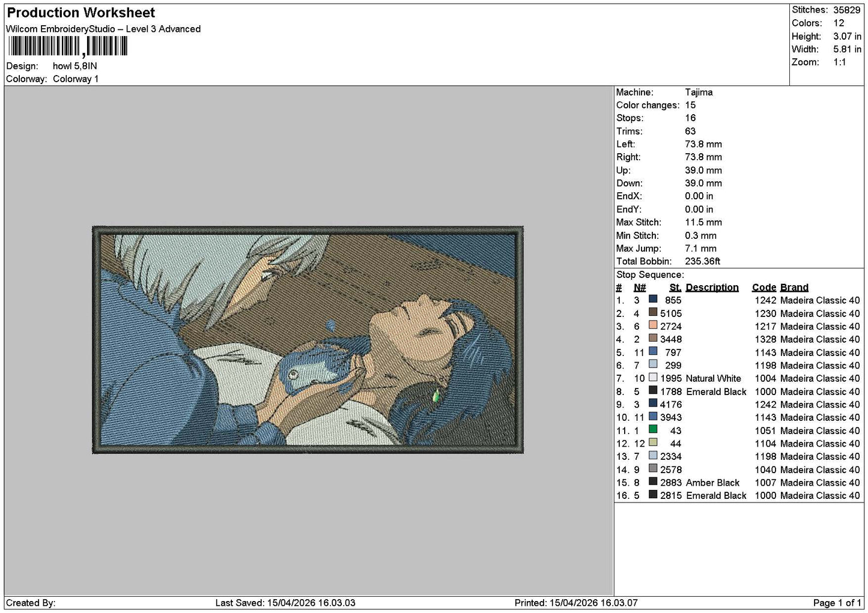Pick the Natural White swatch
The height and width of the screenshot is (613, 868).
coord(653,378)
